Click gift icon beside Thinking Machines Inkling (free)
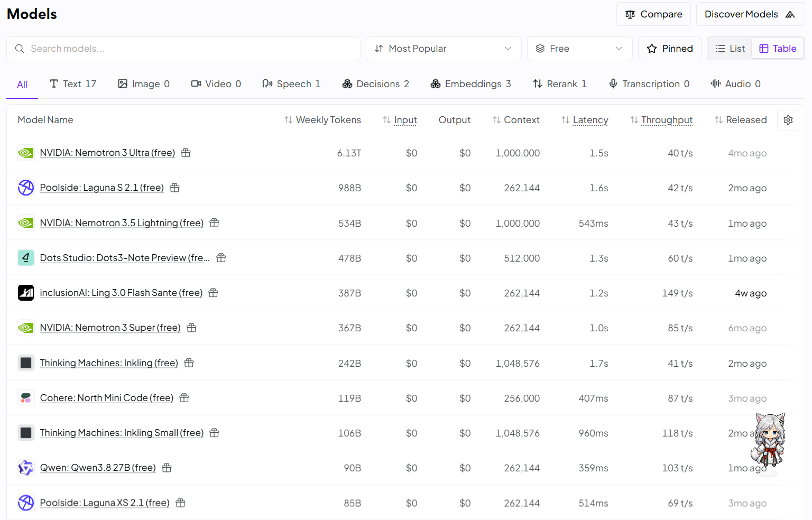Screen dimensions: 812x520 point(189,363)
